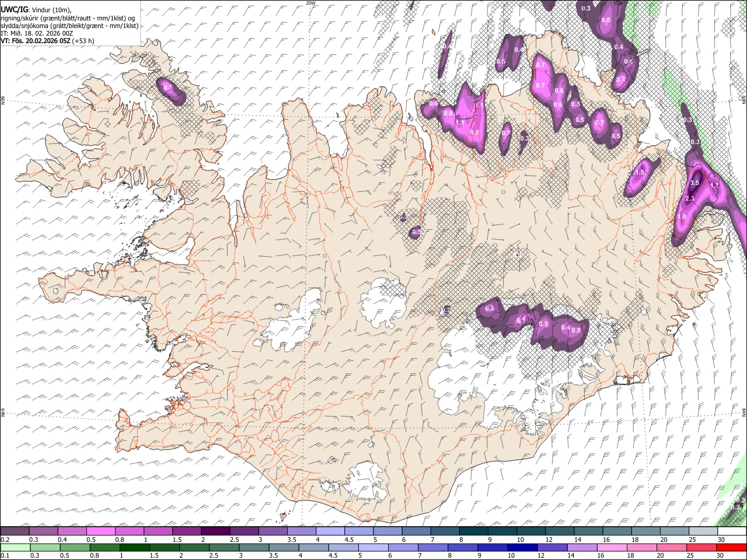Click the '0.1' label in the lower legend row
Screen dimensions: 747x560
tap(5, 555)
